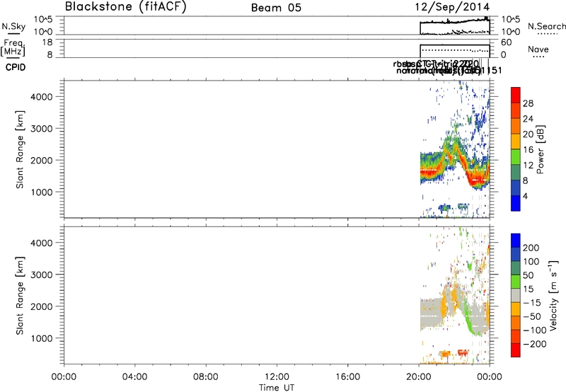The width and height of the screenshot is (566, 392).
Task: Click the blue bottom of power colorbar
Action: coord(516,203)
